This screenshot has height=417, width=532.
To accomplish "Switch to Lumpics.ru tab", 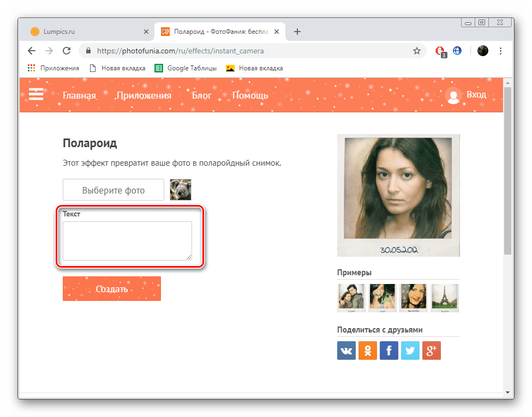I will point(87,32).
